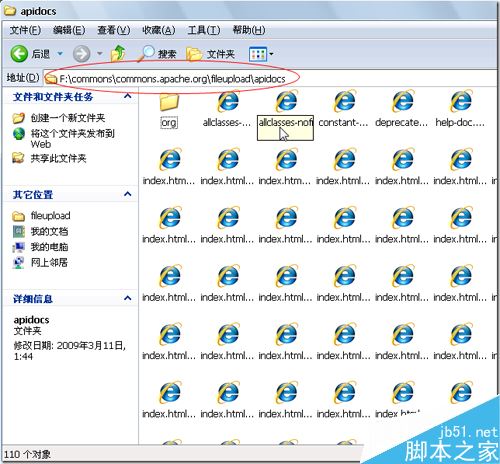Viewport: 500px width, 464px height.
Task: Open the 编辑(E) menu
Action: (69, 30)
